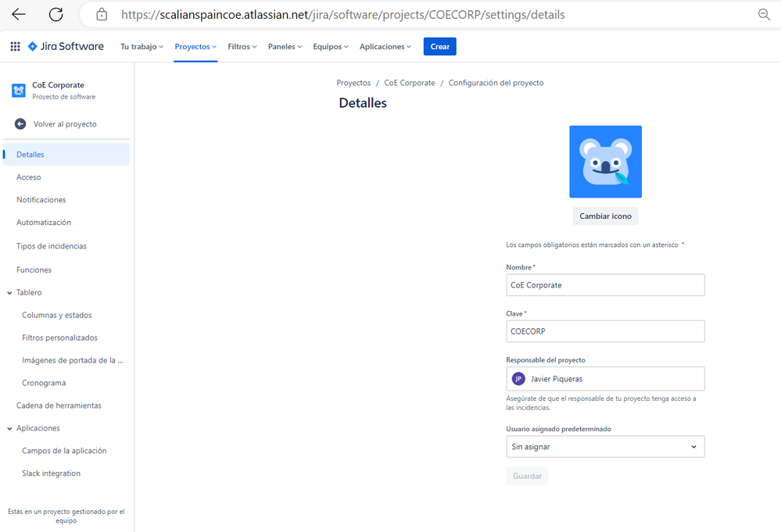This screenshot has width=781, height=532.
Task: Focus the Nombre input field
Action: pos(605,285)
